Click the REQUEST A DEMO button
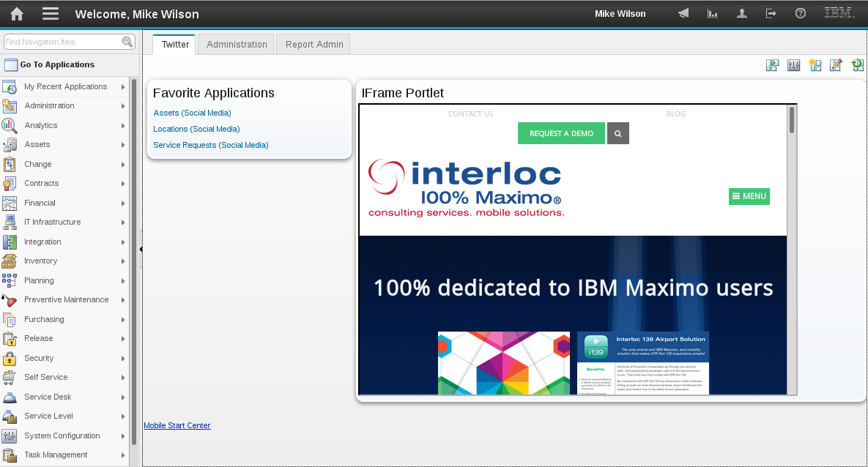The height and width of the screenshot is (467, 868). (561, 133)
